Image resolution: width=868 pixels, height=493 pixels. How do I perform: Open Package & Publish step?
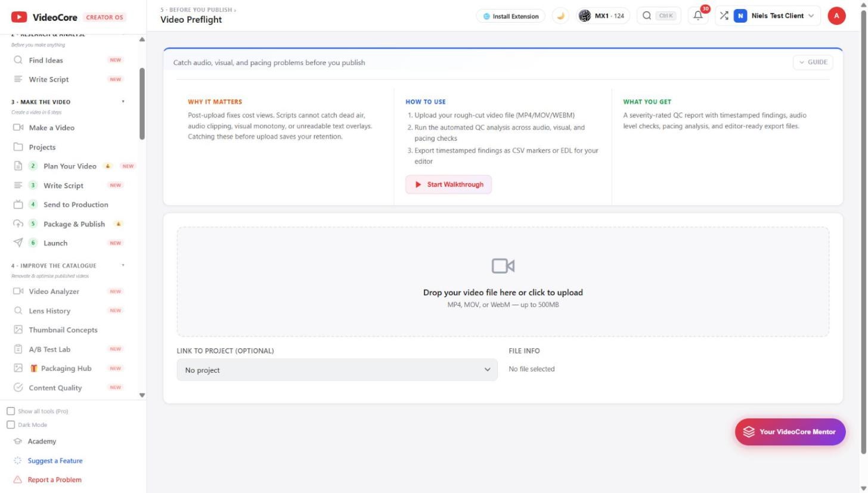pyautogui.click(x=75, y=224)
